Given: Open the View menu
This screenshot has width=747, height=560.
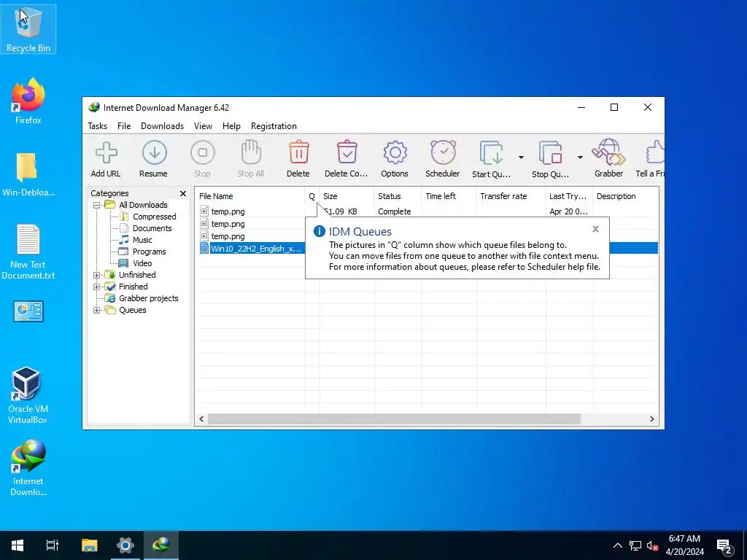Looking at the screenshot, I should [203, 126].
